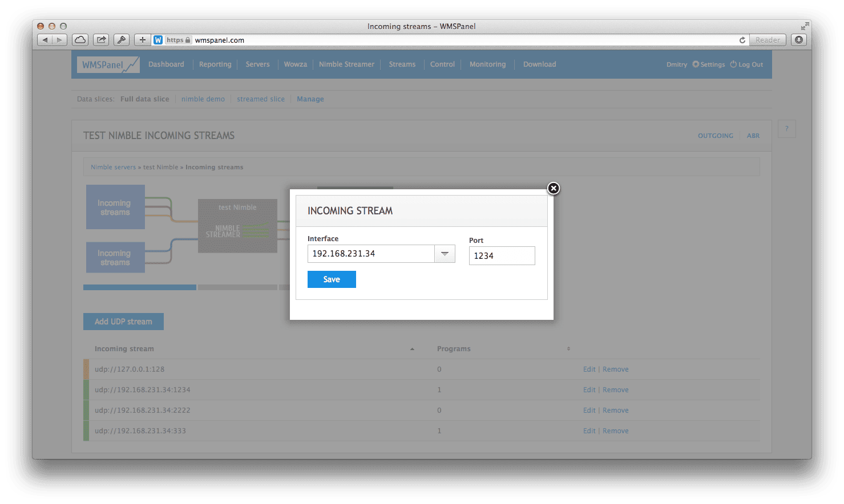Image resolution: width=844 pixels, height=504 pixels.
Task: Open the iCloud tabs button
Action: 80,40
